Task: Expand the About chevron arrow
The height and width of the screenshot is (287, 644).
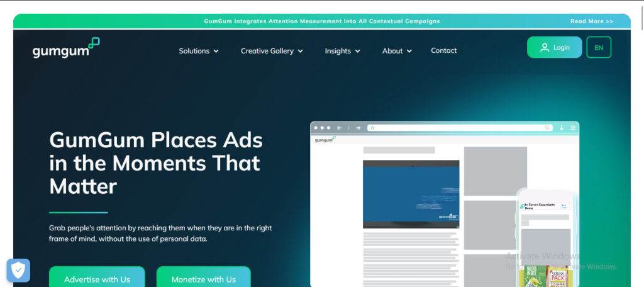Action: click(409, 52)
